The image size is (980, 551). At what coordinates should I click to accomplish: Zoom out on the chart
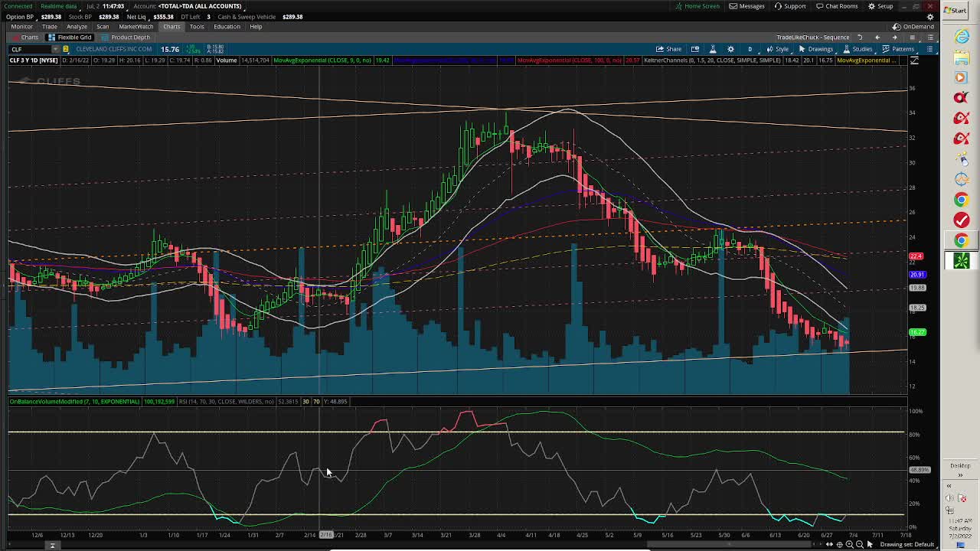(860, 544)
